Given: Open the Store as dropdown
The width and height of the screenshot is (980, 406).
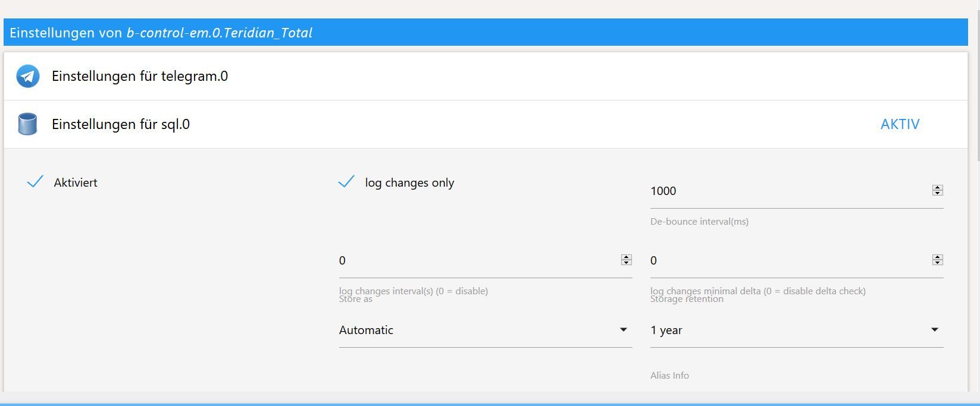Looking at the screenshot, I should [x=485, y=331].
